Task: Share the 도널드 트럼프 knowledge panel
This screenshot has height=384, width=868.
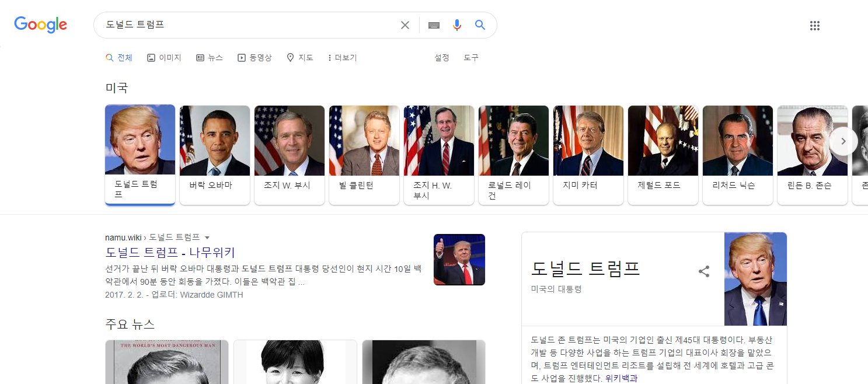Action: coord(704,271)
